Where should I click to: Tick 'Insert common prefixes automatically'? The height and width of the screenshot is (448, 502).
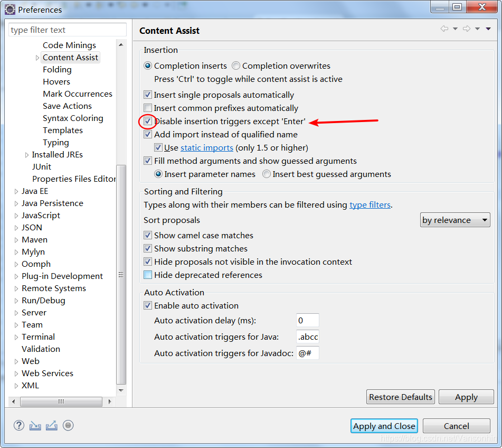148,108
